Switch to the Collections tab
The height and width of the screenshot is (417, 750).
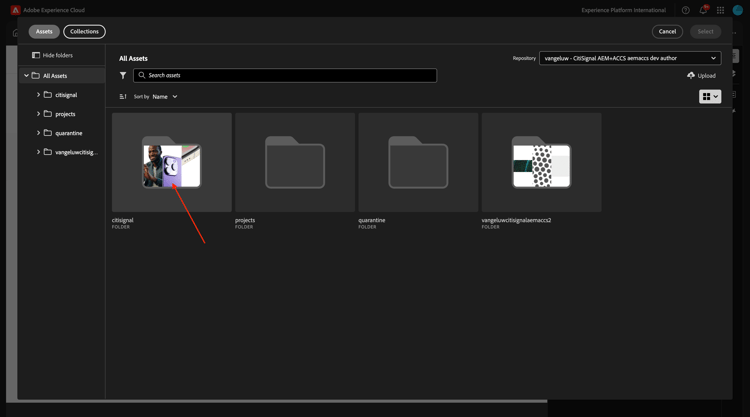coord(84,32)
